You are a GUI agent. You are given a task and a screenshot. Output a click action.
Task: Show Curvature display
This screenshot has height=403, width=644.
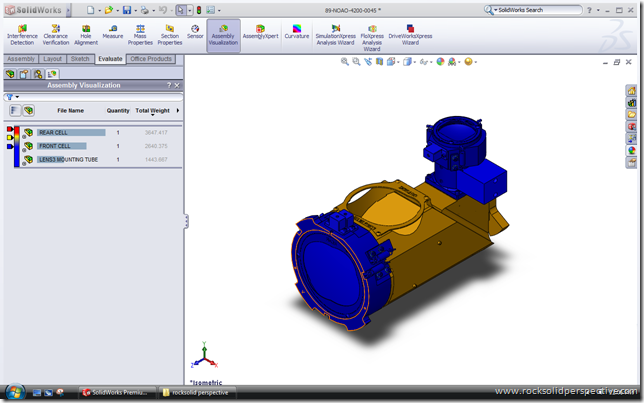pyautogui.click(x=297, y=32)
